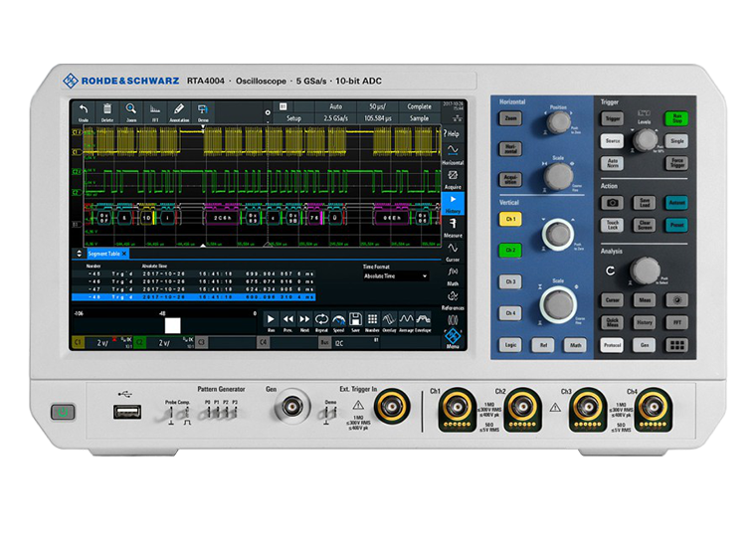Push the horizontal Position knob to zero
Image resolution: width=756 pixels, height=547 pixels.
[x=558, y=122]
